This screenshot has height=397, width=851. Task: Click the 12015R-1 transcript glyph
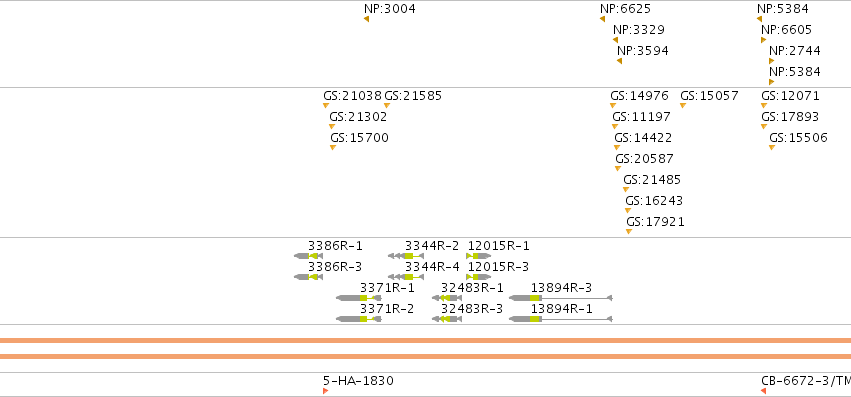[x=479, y=256]
